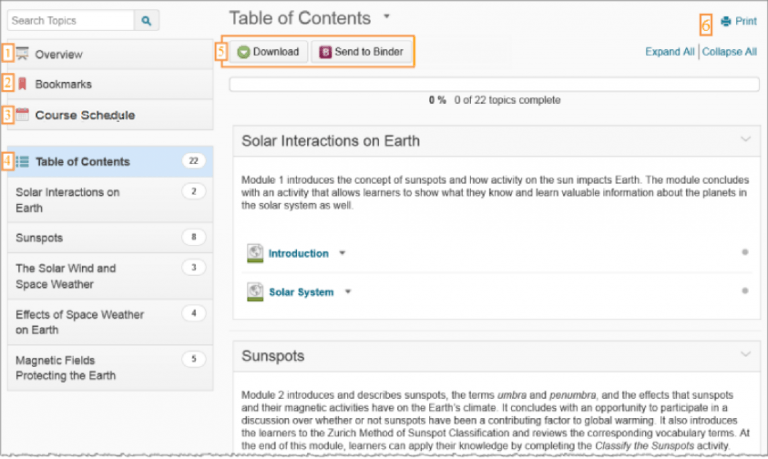Collapse the Sunspots module section
This screenshot has width=768, height=459.
tap(745, 355)
